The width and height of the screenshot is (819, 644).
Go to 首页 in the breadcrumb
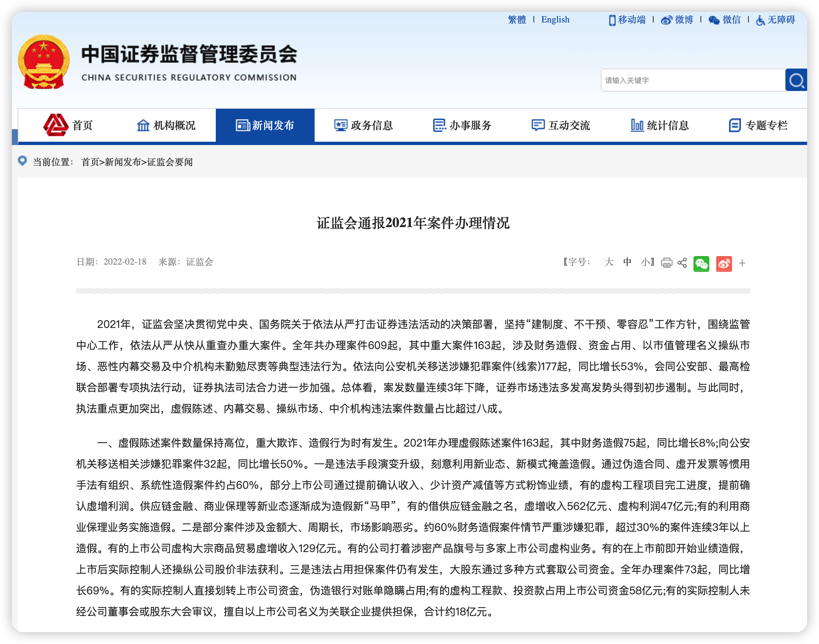point(90,162)
